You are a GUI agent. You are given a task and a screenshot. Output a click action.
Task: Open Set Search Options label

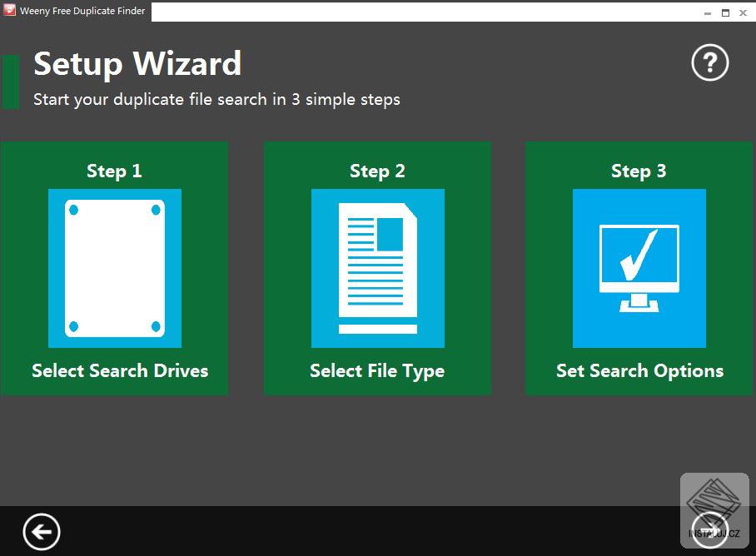[x=639, y=371]
